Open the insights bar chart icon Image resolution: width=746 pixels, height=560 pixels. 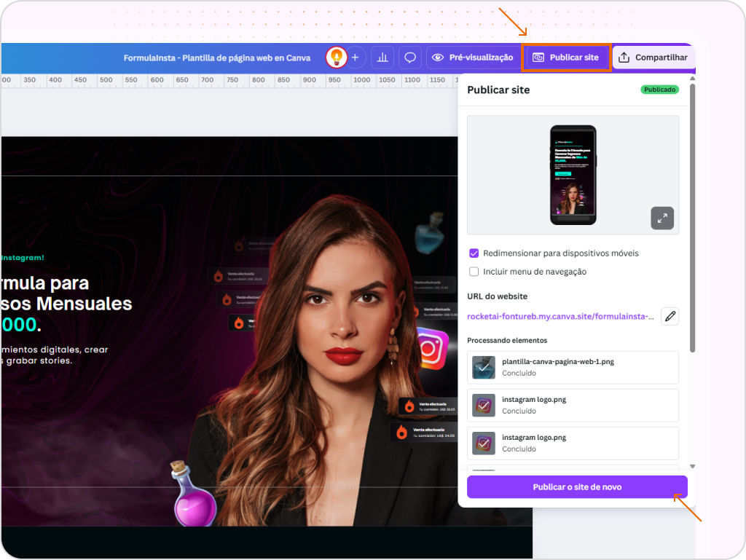[382, 57]
